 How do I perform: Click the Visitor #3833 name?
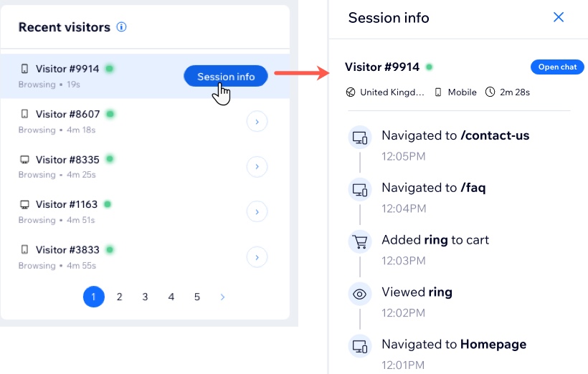coord(67,249)
